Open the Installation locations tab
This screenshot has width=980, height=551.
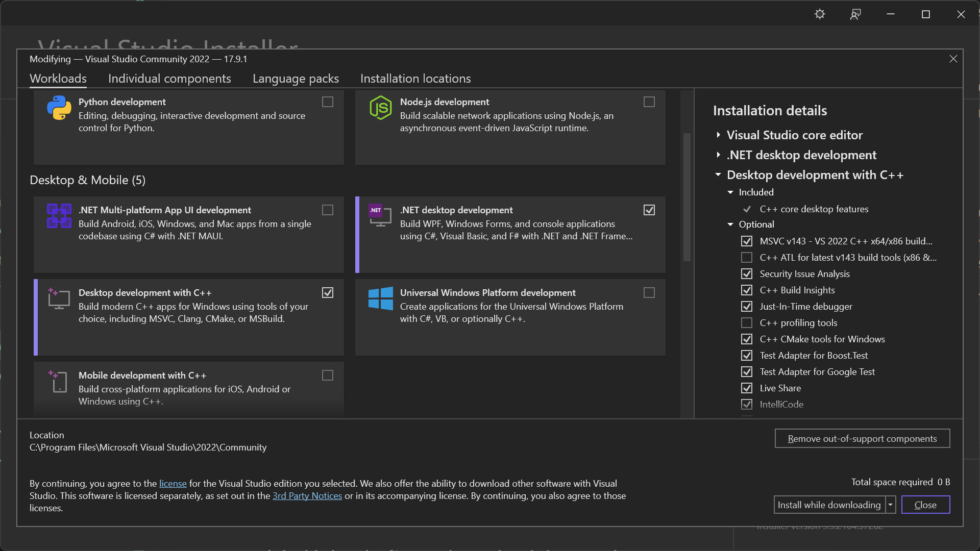(x=415, y=79)
